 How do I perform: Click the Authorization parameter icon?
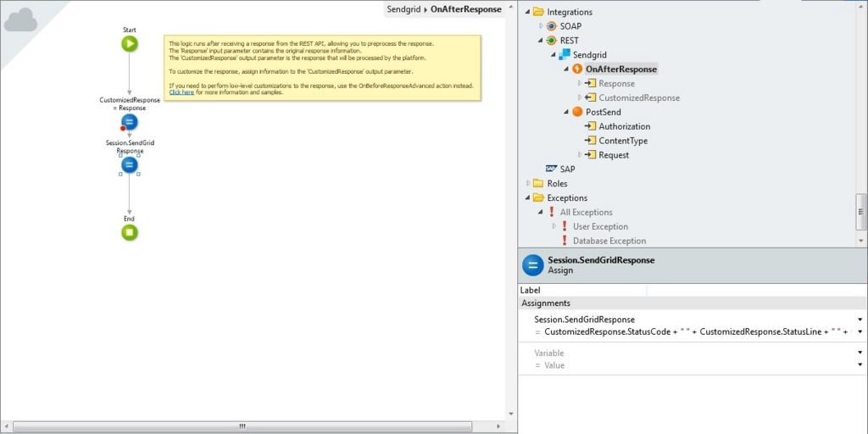(x=590, y=126)
